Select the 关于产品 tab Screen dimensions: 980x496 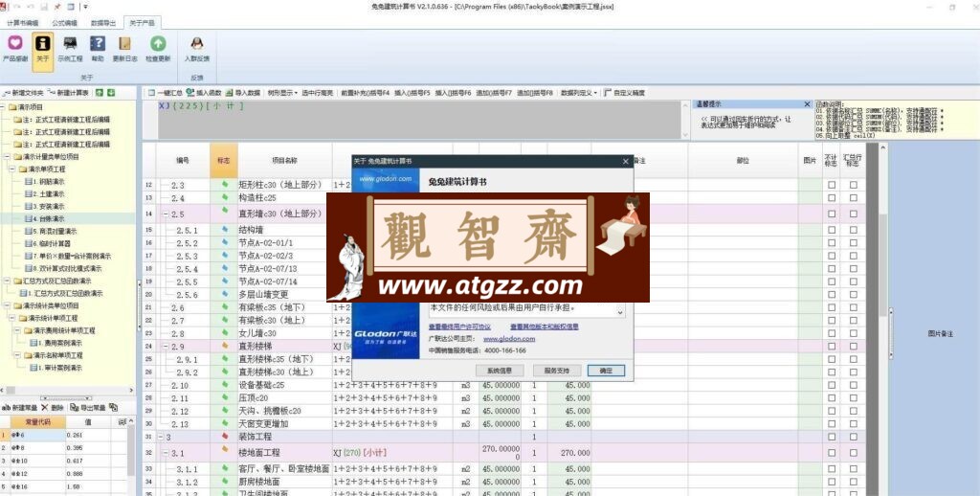[x=142, y=23]
